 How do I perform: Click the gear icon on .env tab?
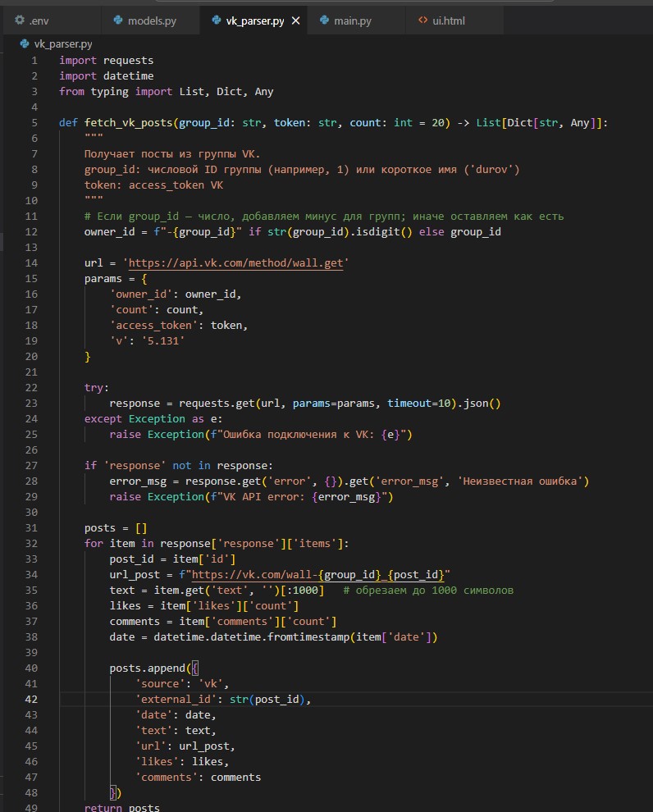21,21
